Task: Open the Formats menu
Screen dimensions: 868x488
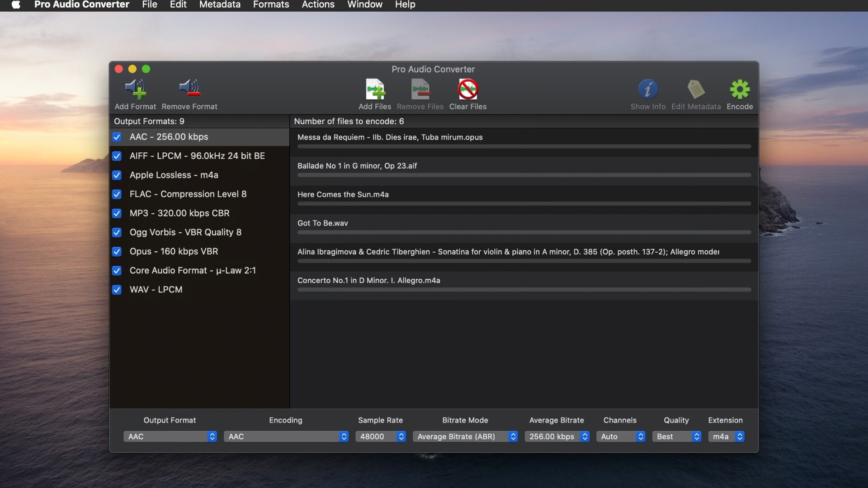Action: point(271,5)
